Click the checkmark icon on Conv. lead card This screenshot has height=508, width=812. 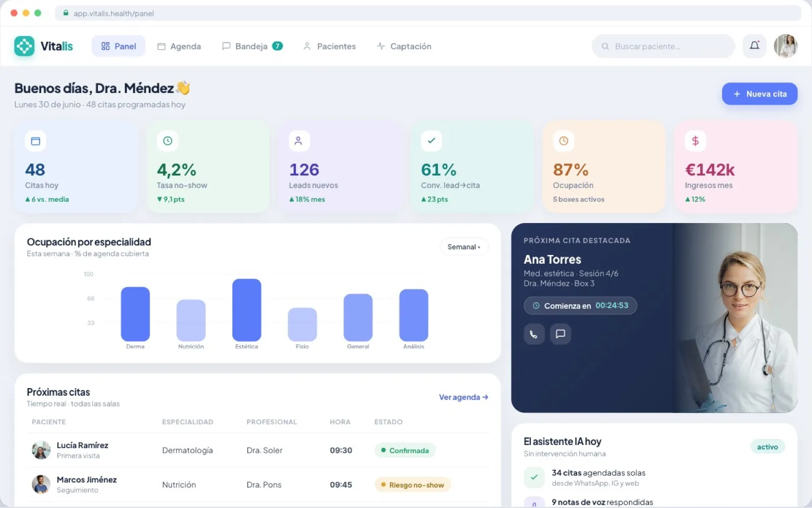(x=431, y=141)
